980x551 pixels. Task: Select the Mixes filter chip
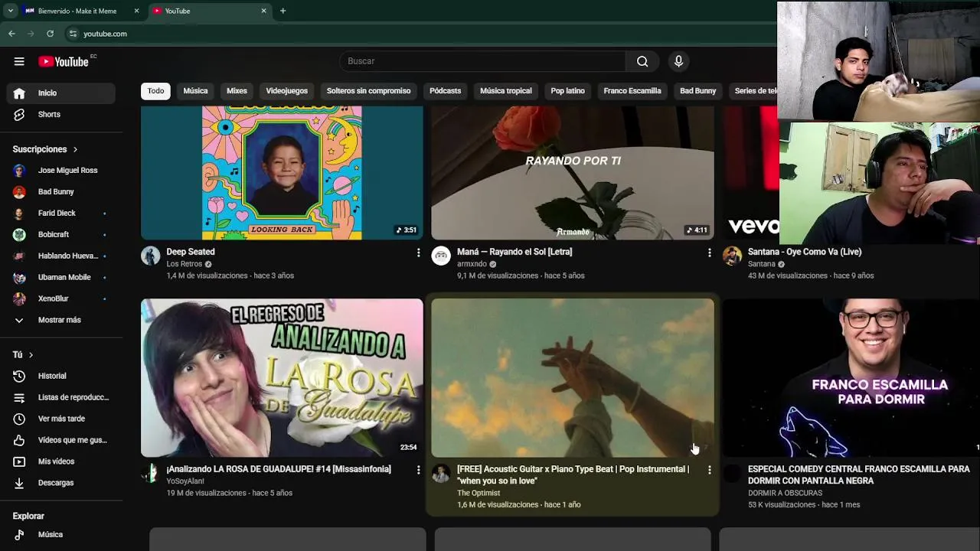237,91
